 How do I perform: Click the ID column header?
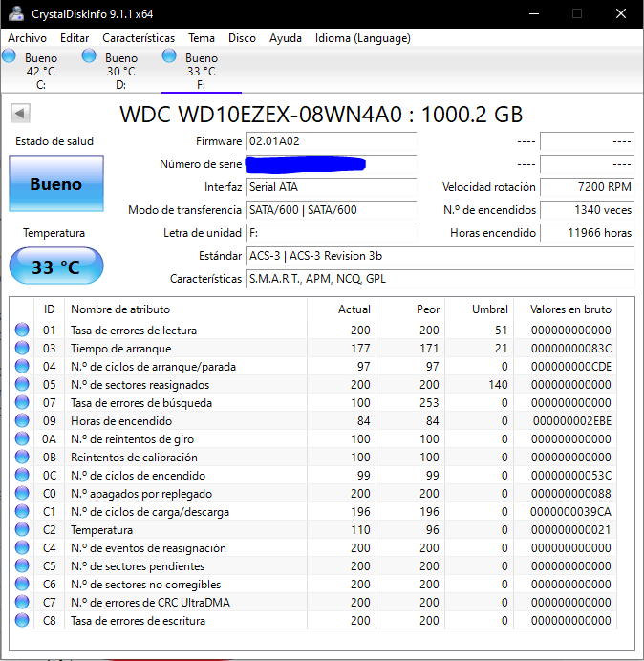pyautogui.click(x=50, y=309)
